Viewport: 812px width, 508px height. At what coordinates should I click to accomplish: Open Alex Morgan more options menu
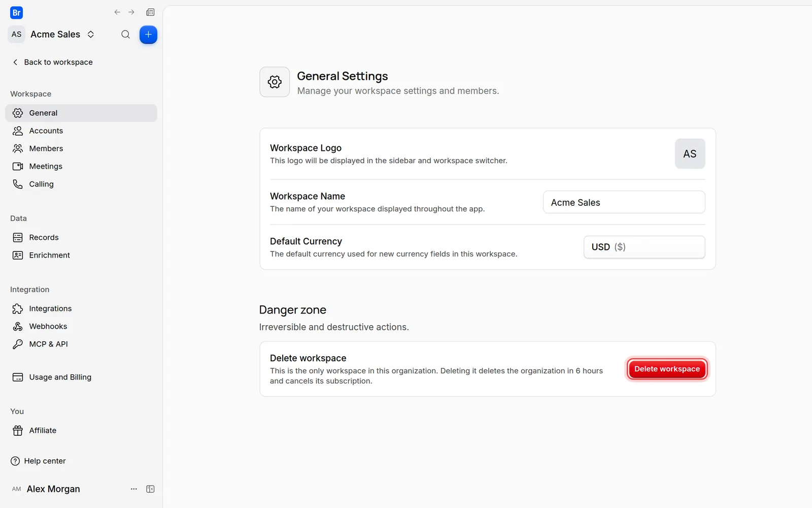click(134, 489)
